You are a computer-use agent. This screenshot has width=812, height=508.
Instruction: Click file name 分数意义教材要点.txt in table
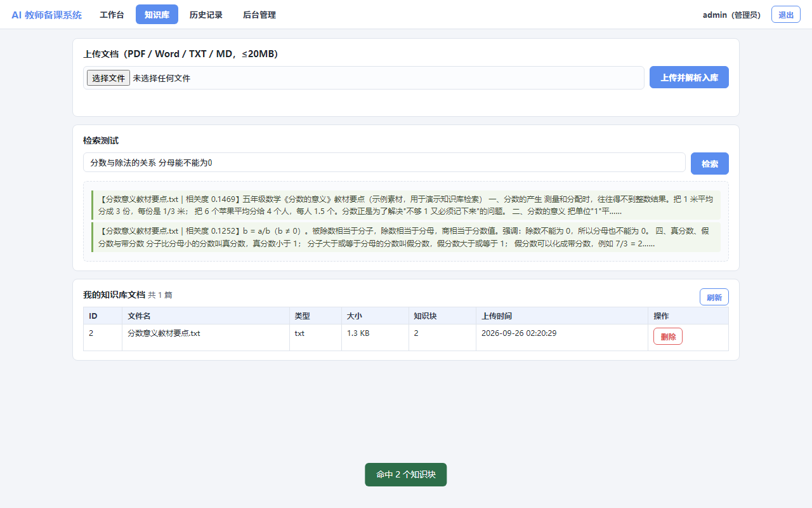[x=164, y=333]
